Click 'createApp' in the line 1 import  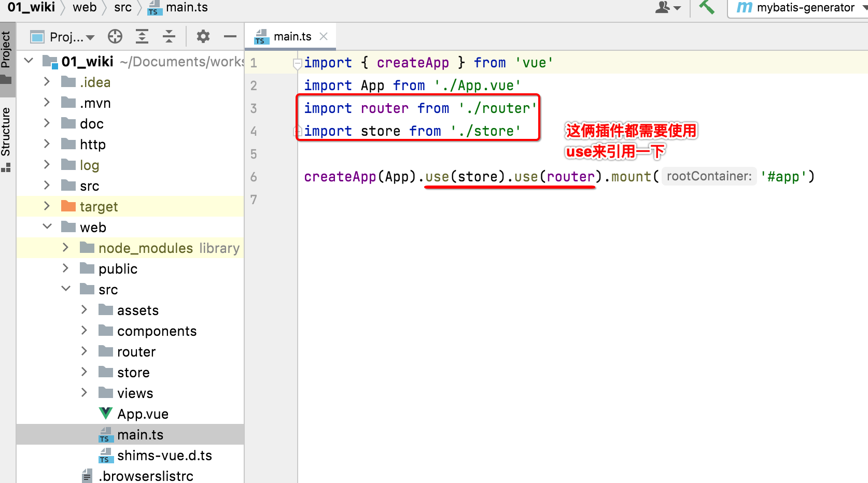pos(413,63)
